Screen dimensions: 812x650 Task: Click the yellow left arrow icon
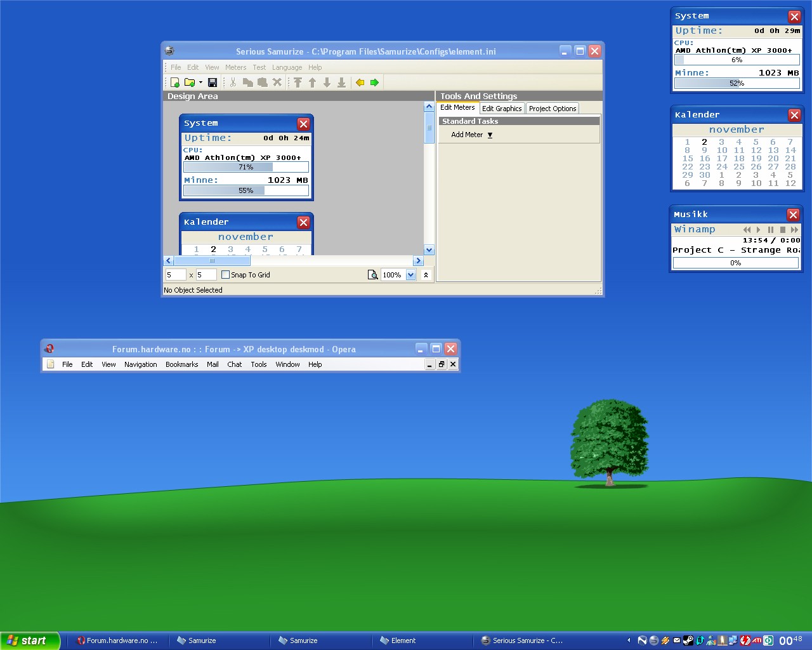point(360,83)
